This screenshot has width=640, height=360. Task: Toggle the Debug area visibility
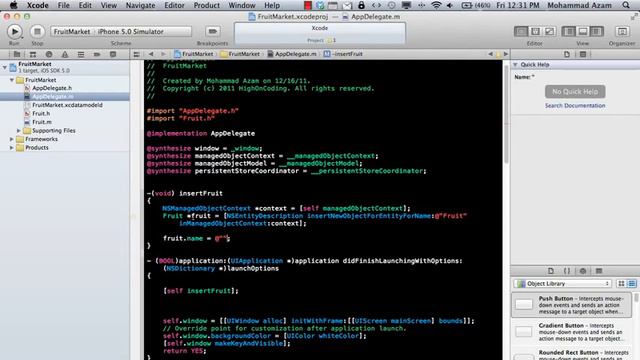point(583,31)
